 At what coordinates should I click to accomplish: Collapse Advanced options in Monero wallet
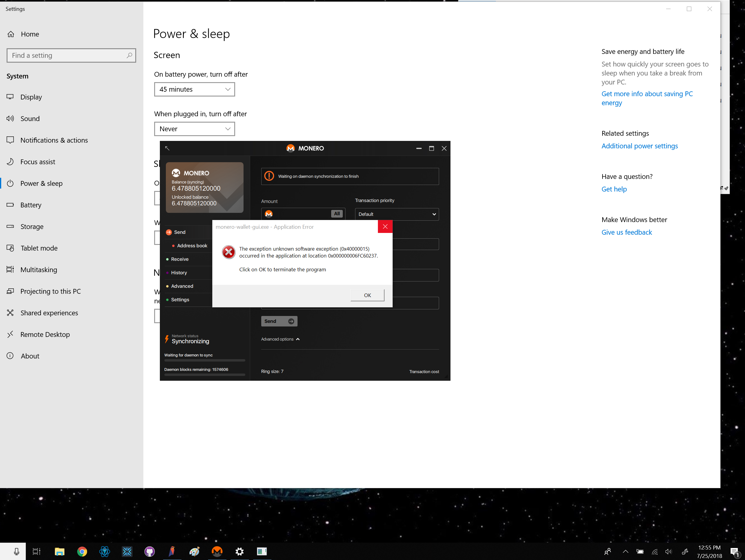tap(280, 339)
